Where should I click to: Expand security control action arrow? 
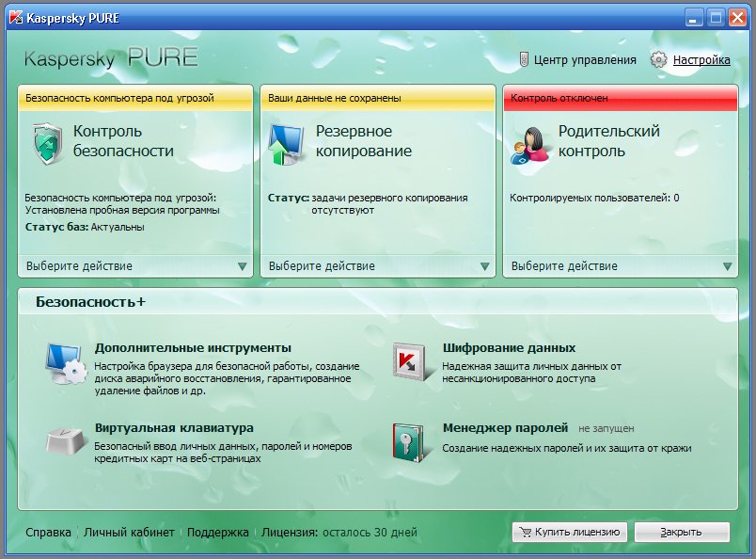pos(242,266)
